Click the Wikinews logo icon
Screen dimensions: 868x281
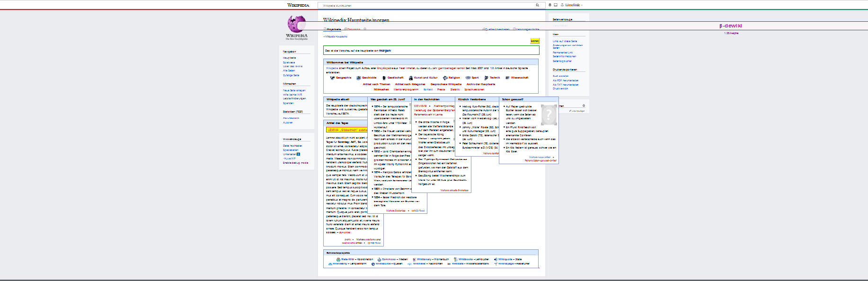coord(410,264)
